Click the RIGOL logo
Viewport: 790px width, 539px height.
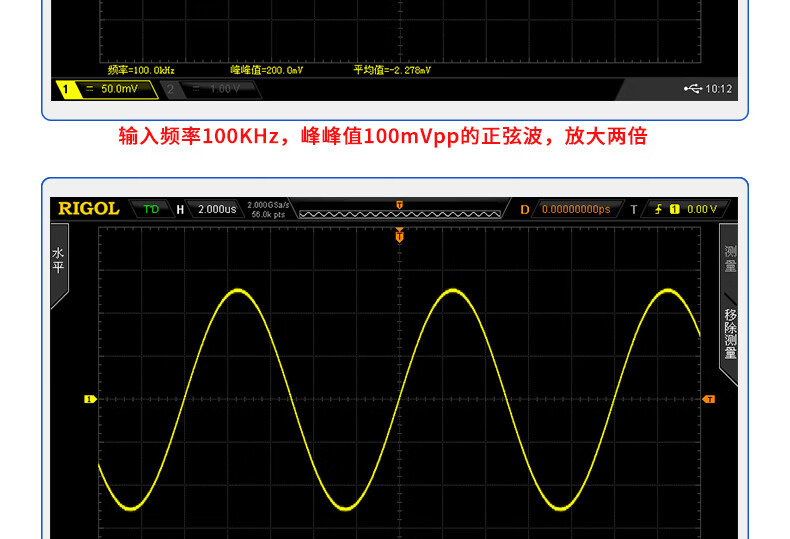pos(88,209)
